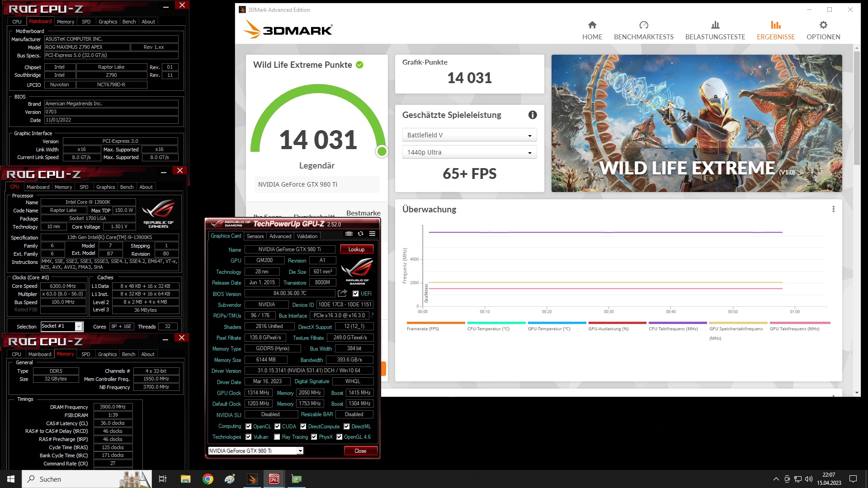Image resolution: width=868 pixels, height=488 pixels.
Task: Open SPD tab in top CPU-Z window
Action: tap(86, 22)
